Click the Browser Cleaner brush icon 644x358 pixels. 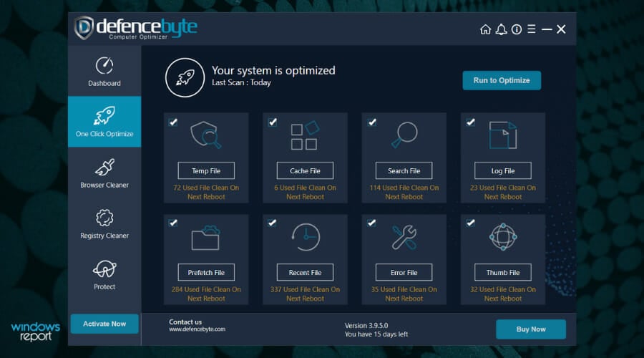(x=104, y=167)
